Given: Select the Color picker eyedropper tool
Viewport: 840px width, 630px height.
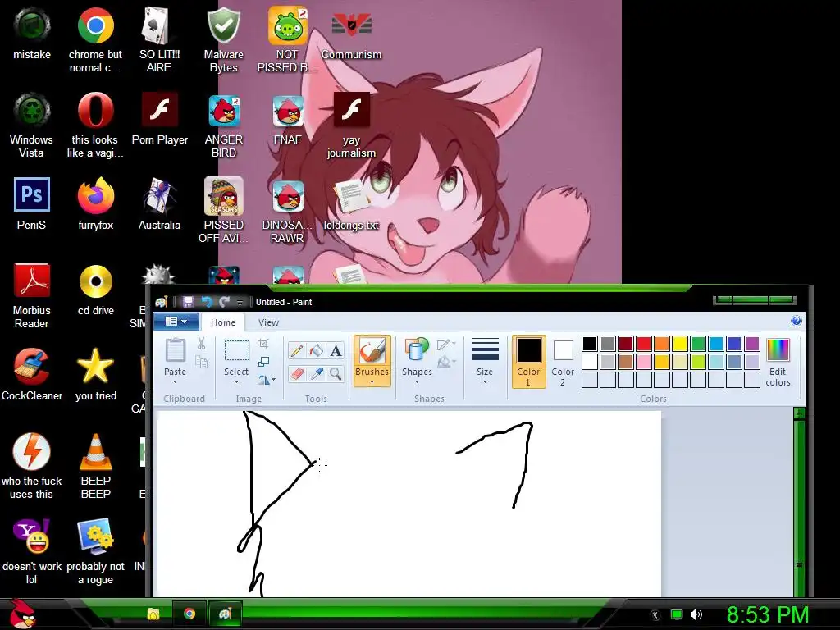Looking at the screenshot, I should [316, 373].
